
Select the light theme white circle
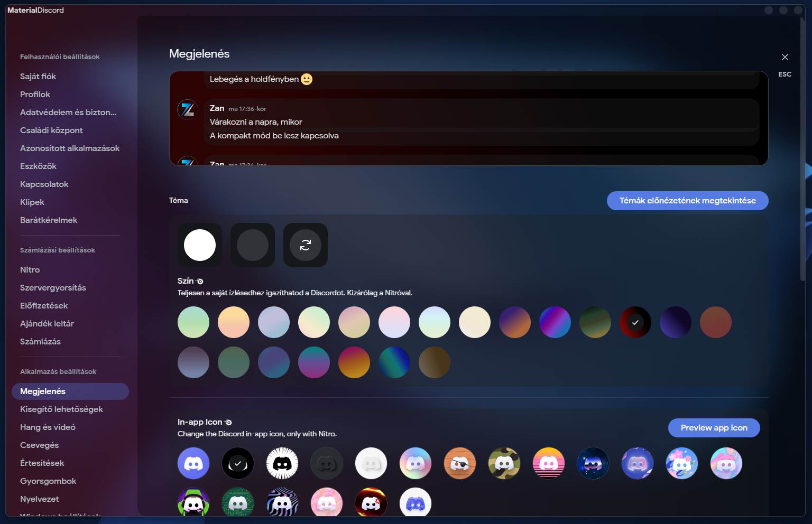coord(200,245)
